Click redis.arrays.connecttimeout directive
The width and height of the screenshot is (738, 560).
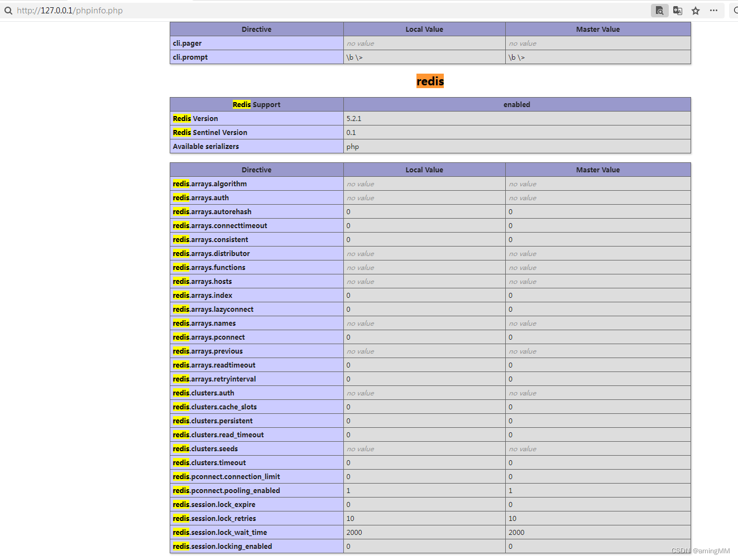tap(220, 226)
